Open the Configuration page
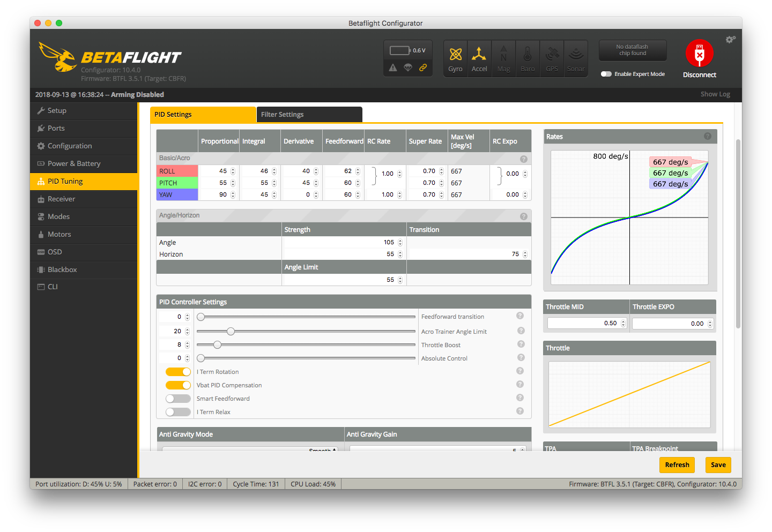The width and height of the screenshot is (772, 532). tap(84, 146)
